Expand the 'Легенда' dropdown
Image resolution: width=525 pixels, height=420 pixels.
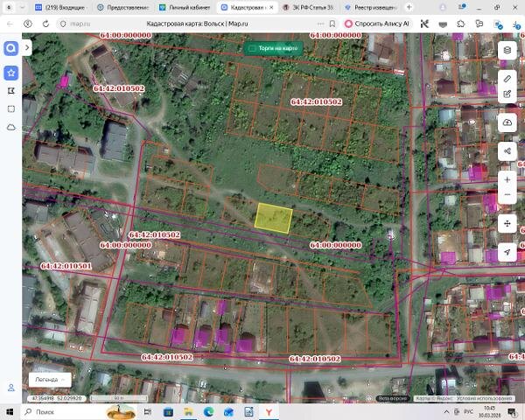click(50, 380)
